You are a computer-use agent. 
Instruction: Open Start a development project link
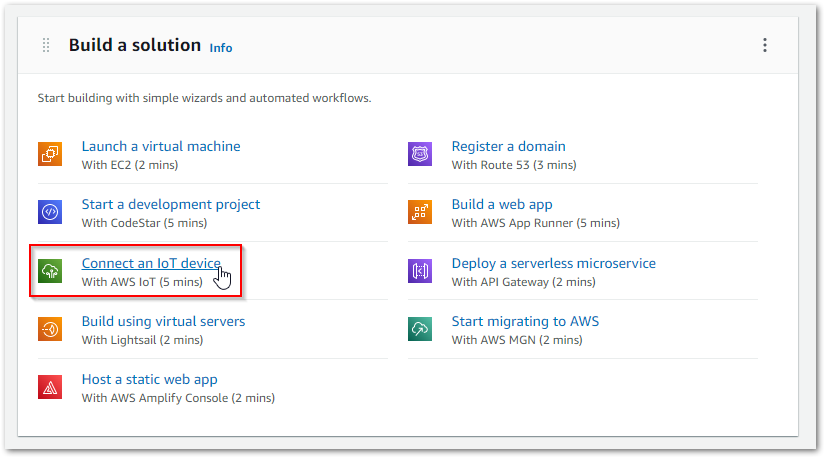pyautogui.click(x=171, y=204)
